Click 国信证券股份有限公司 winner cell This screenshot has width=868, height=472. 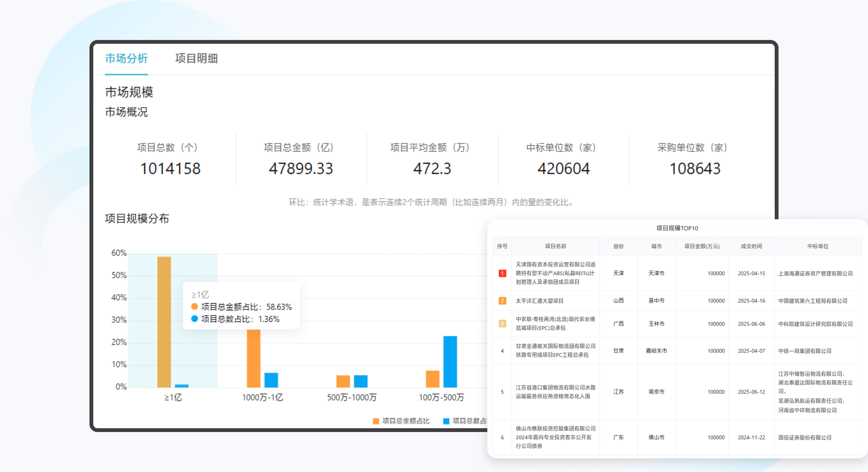point(805,437)
